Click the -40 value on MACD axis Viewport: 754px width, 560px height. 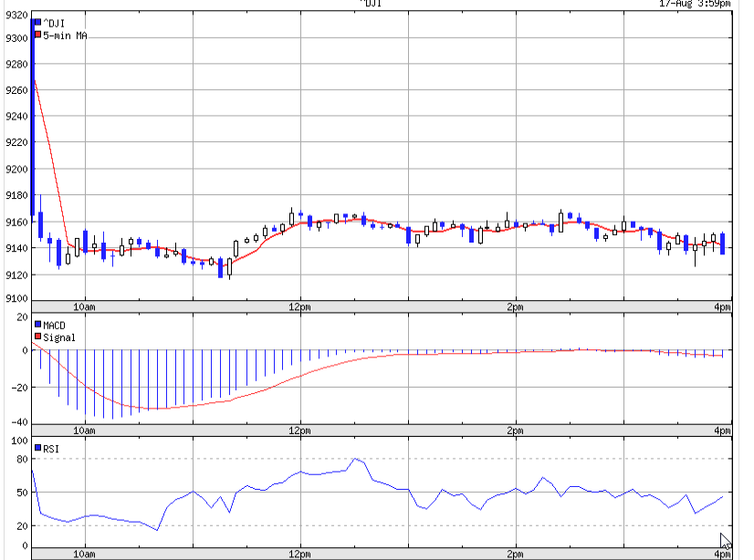20,422
